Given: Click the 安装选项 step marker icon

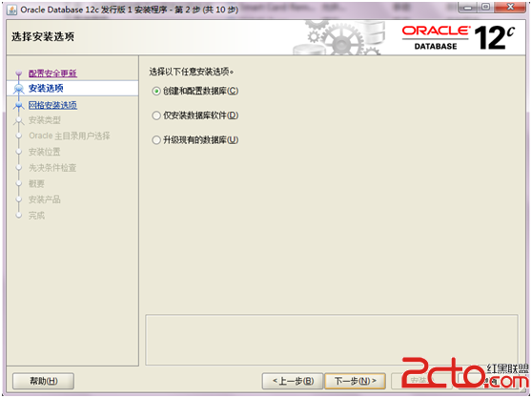Looking at the screenshot, I should pyautogui.click(x=19, y=89).
